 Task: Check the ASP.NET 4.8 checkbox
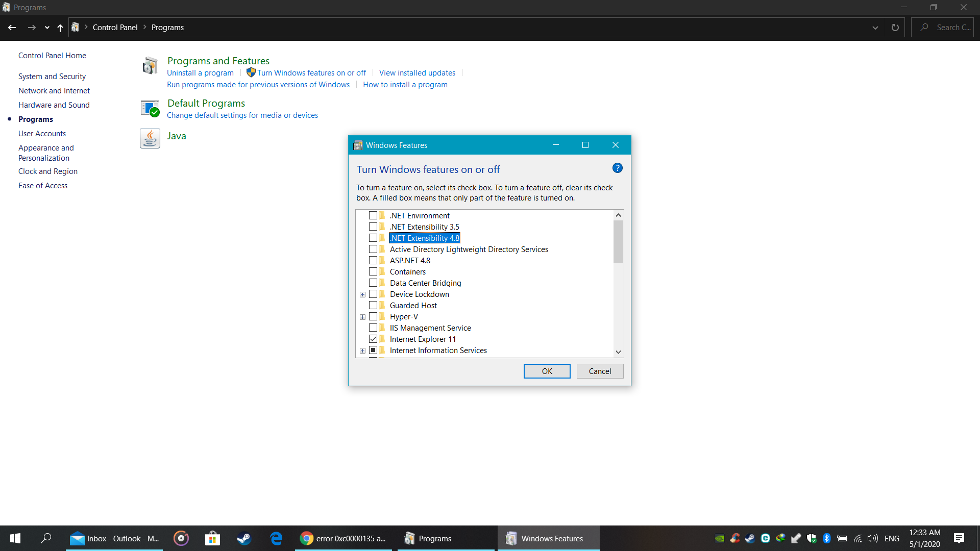(373, 261)
